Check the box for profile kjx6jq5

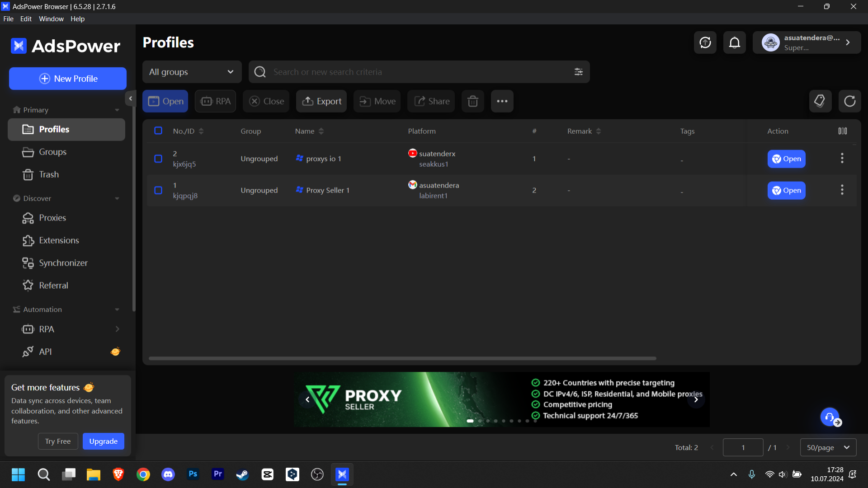pyautogui.click(x=158, y=159)
